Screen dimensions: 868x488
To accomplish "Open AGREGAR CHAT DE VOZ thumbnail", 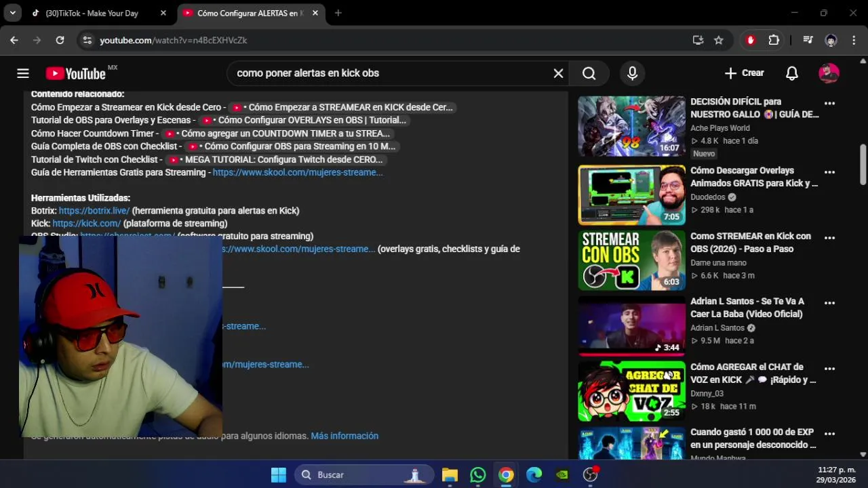I will tap(631, 391).
